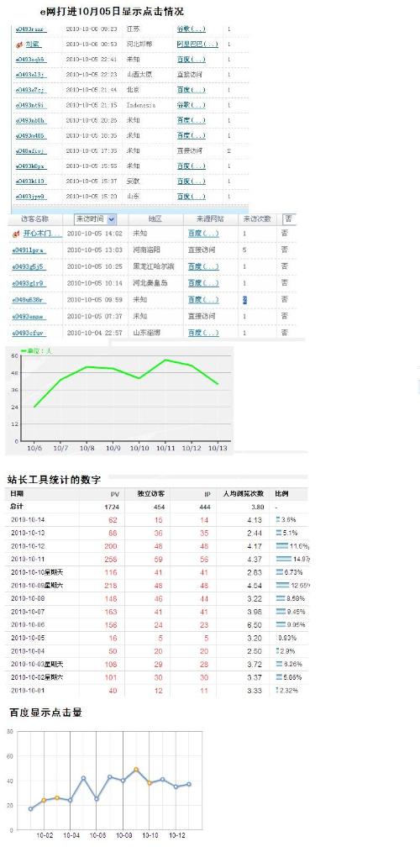Screen dimensions: 420x868
Task: Click the 百度 source link for 河北秦皇岛 visitor
Action: tap(203, 283)
